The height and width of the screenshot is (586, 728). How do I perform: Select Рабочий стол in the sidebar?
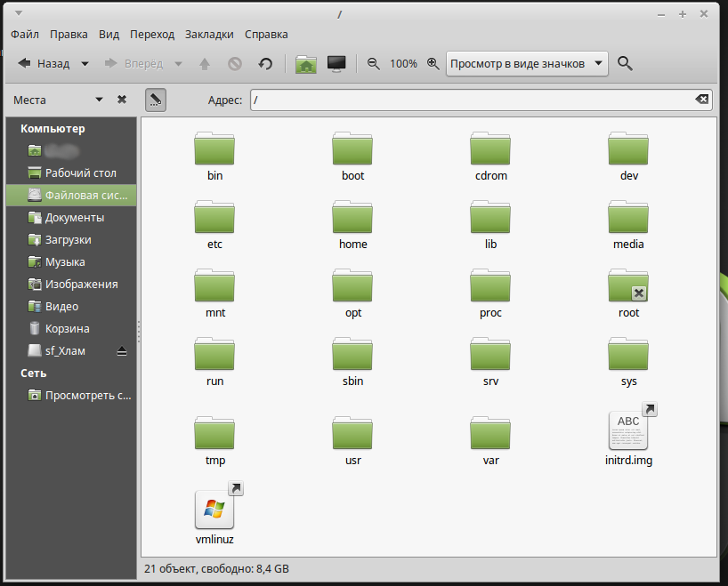pos(71,173)
